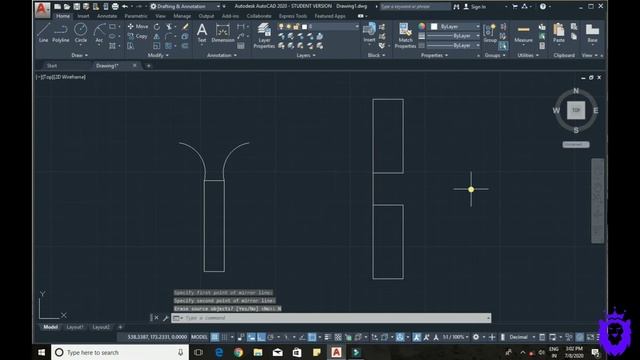
Task: Open the annotation scale 1:1 dropdown
Action: coord(456,337)
